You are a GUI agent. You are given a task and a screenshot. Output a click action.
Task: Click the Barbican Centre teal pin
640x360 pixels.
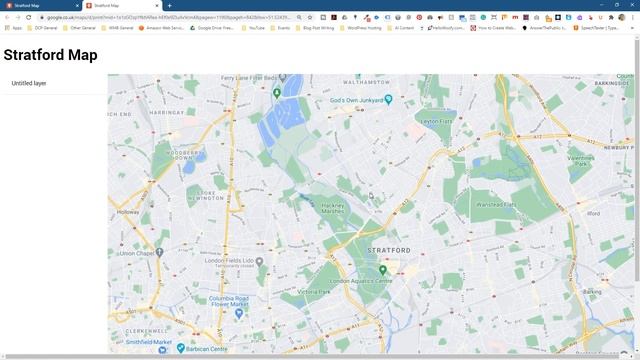(181, 348)
